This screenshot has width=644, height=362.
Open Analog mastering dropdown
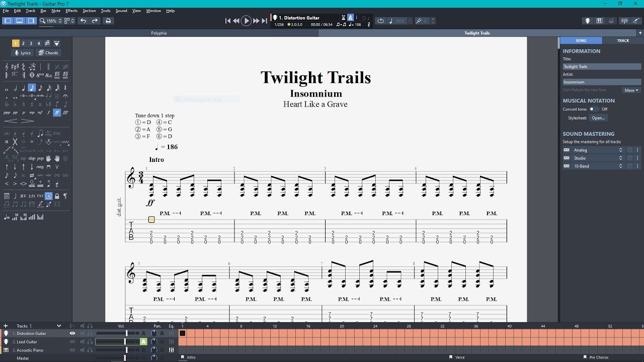[x=597, y=150]
